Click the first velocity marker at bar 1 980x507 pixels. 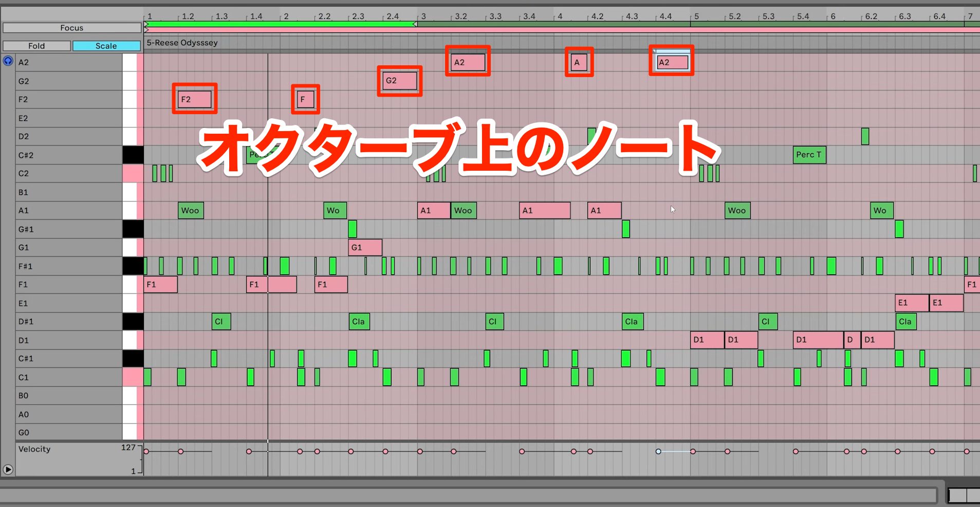pyautogui.click(x=146, y=451)
